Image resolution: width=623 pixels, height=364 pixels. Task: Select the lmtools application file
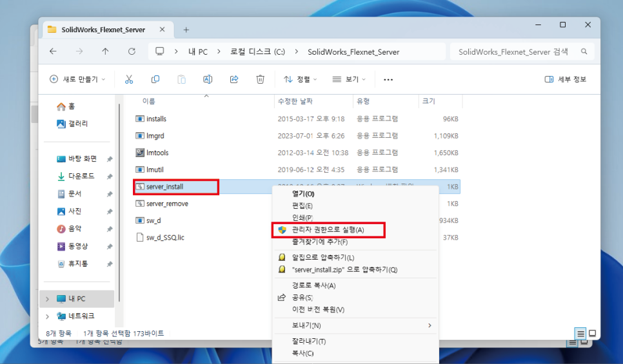pos(157,153)
